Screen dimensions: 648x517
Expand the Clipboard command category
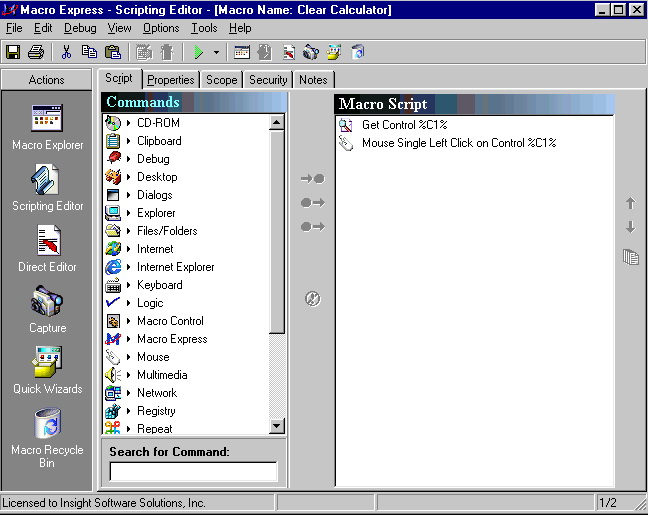pos(129,141)
